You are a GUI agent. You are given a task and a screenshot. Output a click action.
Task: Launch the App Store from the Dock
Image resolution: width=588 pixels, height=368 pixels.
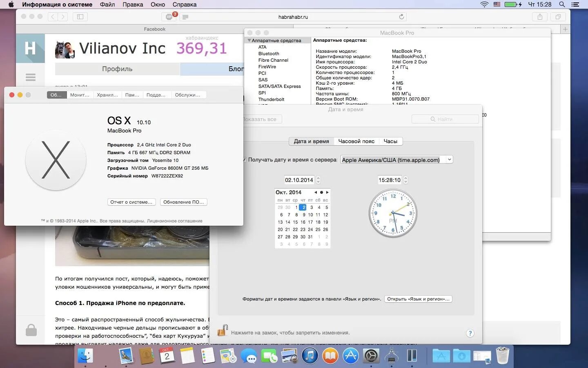point(351,356)
